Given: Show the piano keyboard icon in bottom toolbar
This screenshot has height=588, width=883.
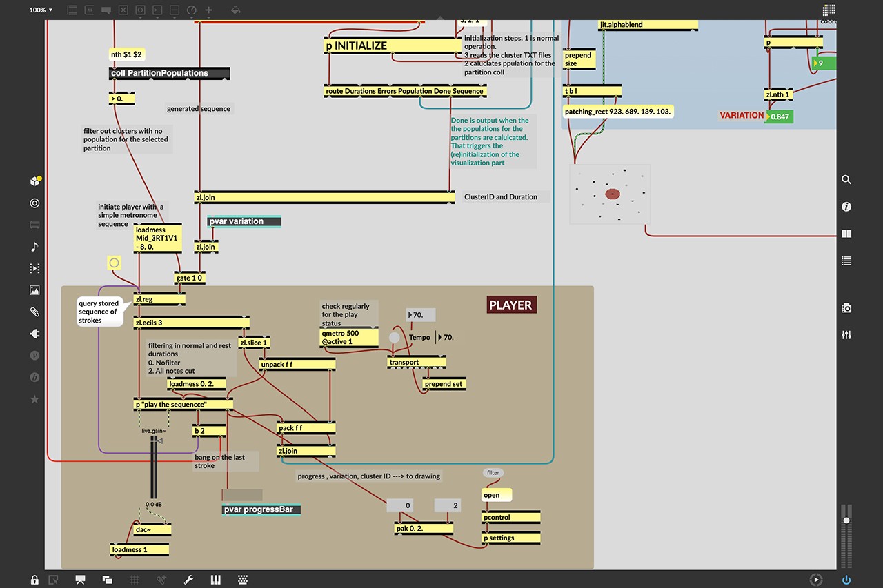Looking at the screenshot, I should [215, 580].
